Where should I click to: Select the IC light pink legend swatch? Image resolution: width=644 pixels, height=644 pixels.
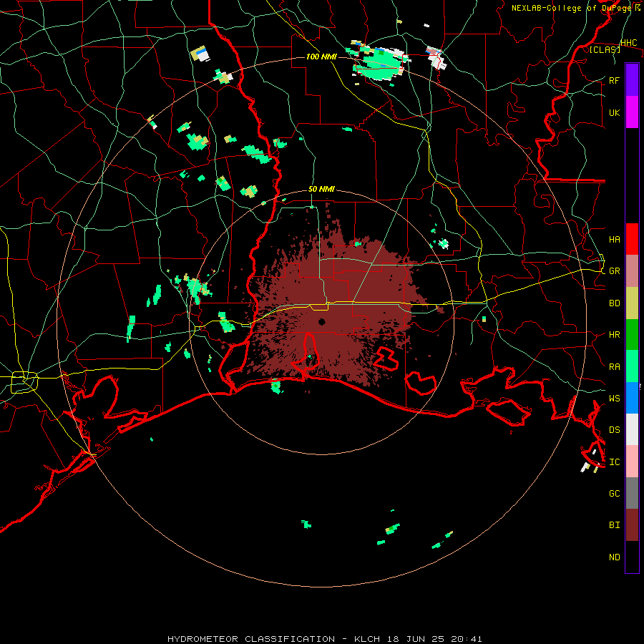[x=632, y=462]
